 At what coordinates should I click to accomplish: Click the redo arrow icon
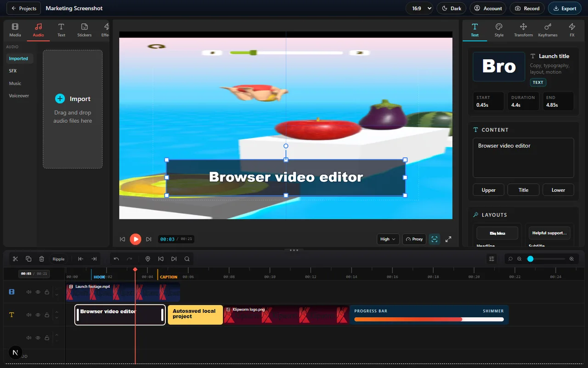(x=130, y=259)
